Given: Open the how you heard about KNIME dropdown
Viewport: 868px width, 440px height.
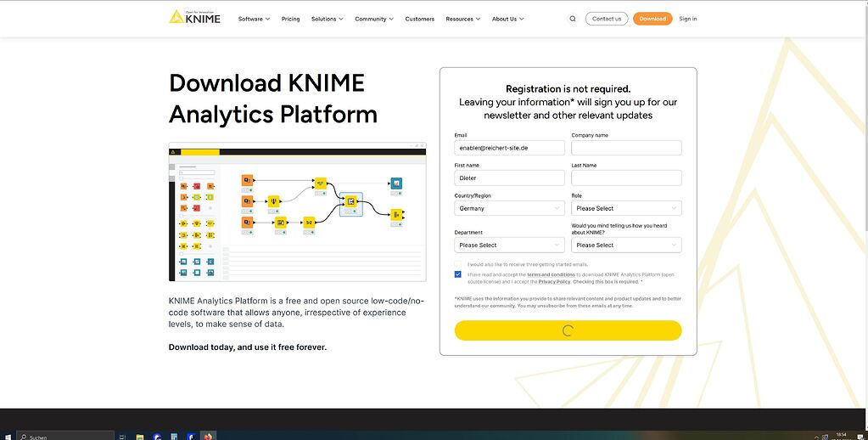Looking at the screenshot, I should tap(626, 245).
